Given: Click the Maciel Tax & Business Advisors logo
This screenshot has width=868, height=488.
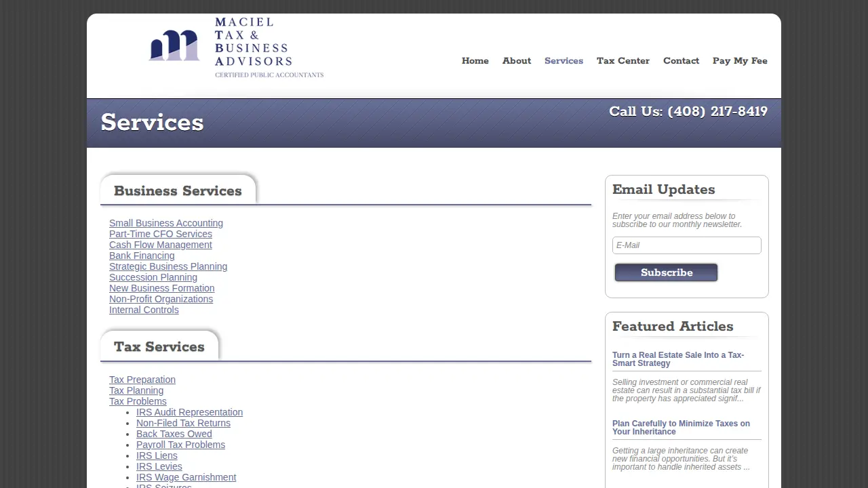Looking at the screenshot, I should click(236, 47).
